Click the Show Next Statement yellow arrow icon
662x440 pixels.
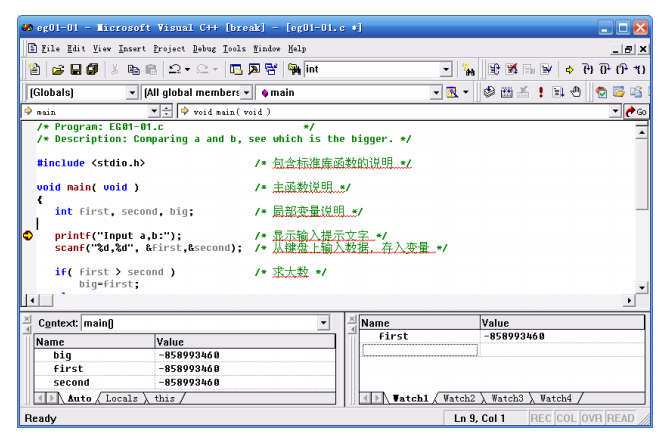(x=570, y=70)
